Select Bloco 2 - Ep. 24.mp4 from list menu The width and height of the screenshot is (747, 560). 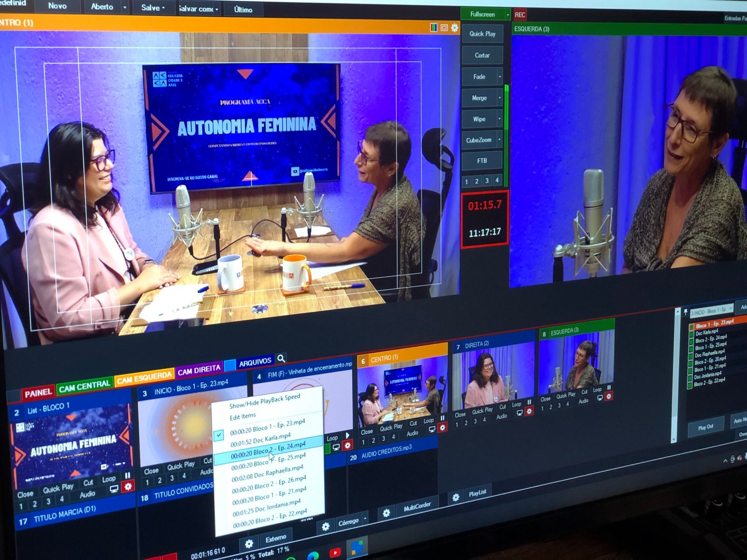[x=268, y=451]
